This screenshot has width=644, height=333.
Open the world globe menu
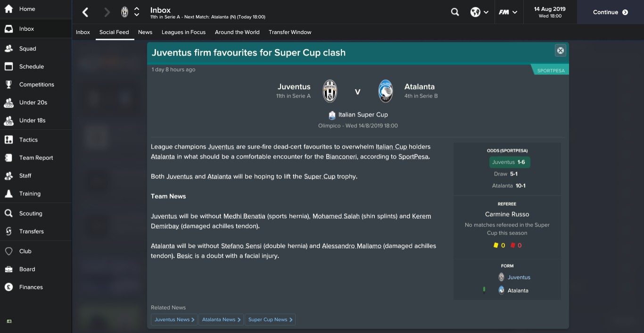click(x=479, y=12)
